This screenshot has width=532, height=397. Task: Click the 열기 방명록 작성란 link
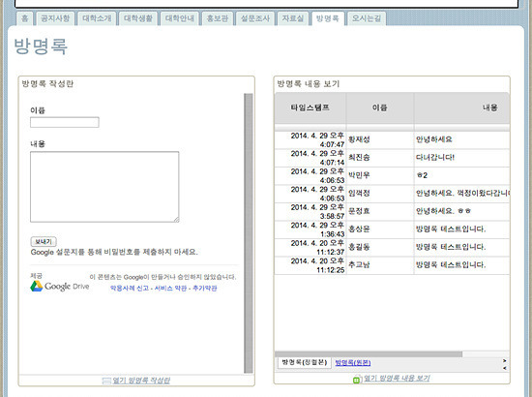[x=141, y=381]
